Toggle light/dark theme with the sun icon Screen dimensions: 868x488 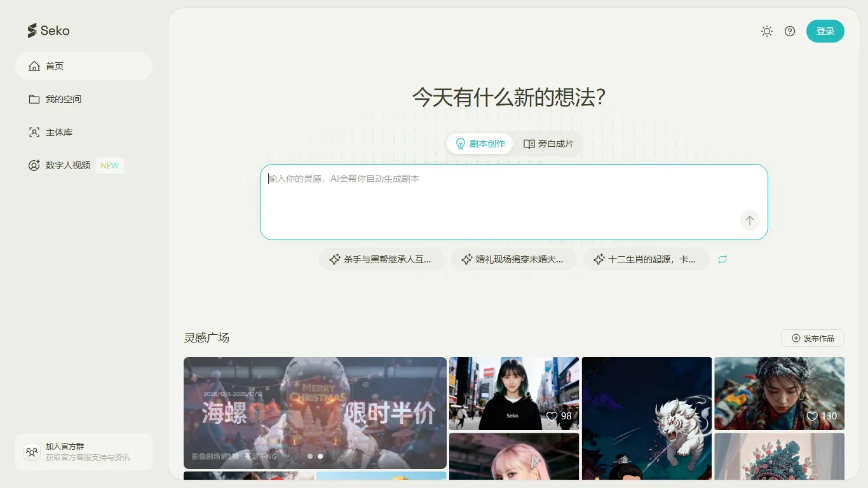[x=766, y=30]
